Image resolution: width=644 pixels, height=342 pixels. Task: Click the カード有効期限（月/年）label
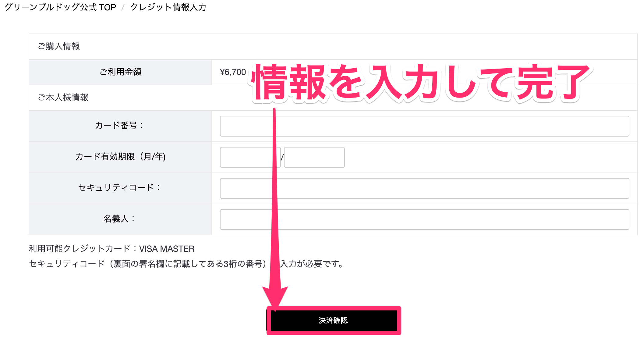(120, 157)
